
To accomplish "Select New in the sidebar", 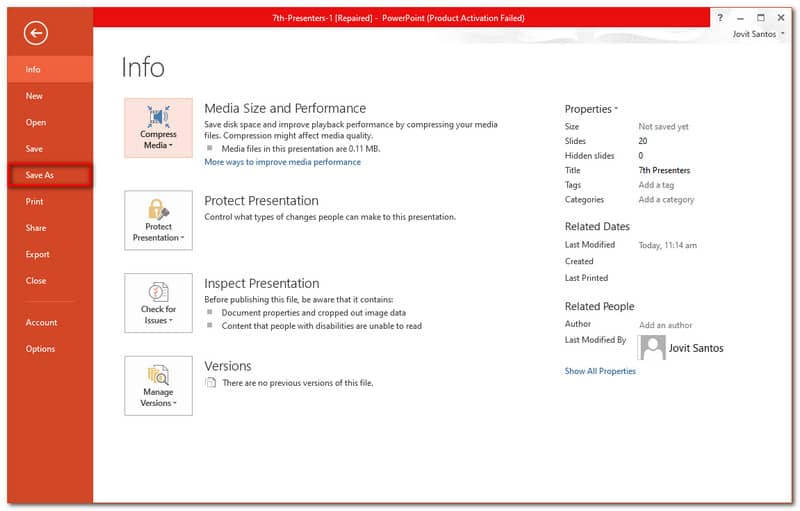I will click(50, 96).
